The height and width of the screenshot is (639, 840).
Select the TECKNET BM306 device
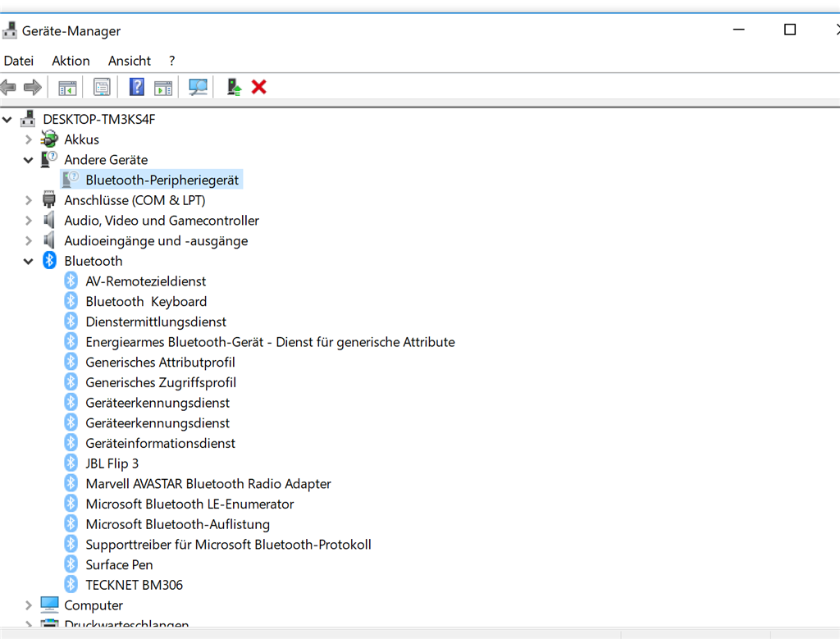(x=135, y=585)
